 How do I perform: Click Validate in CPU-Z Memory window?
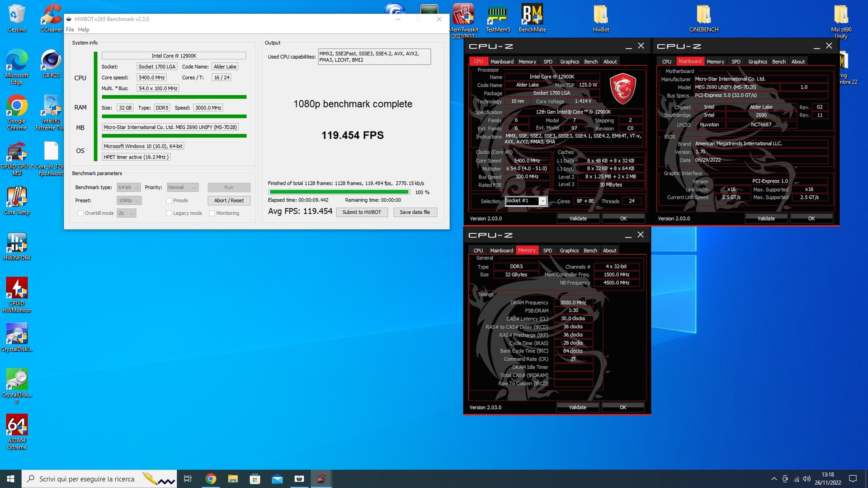click(577, 408)
